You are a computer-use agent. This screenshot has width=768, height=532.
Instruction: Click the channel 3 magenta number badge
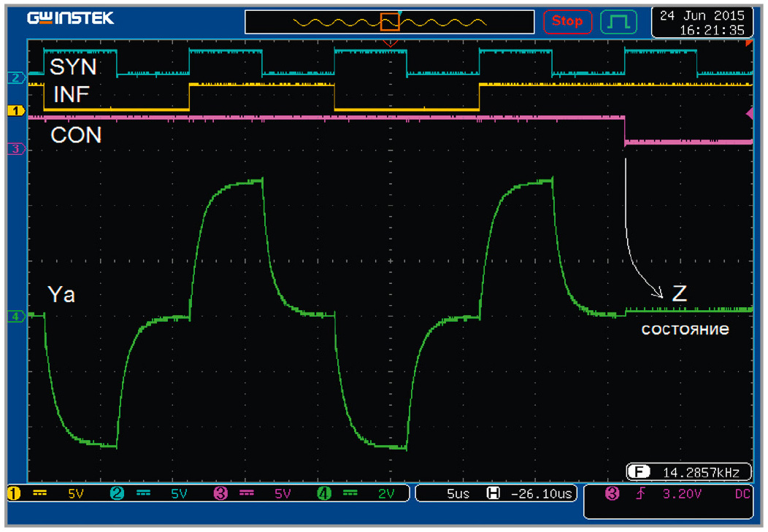221,493
